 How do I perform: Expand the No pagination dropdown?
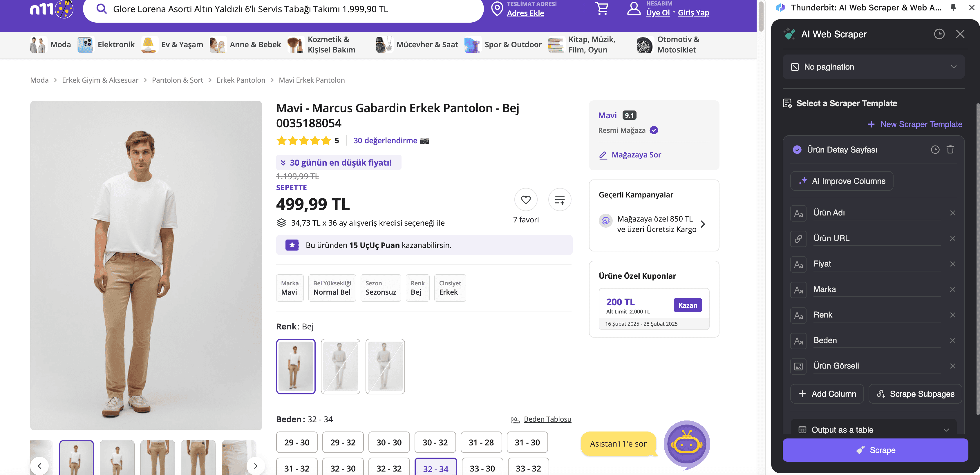click(874, 67)
